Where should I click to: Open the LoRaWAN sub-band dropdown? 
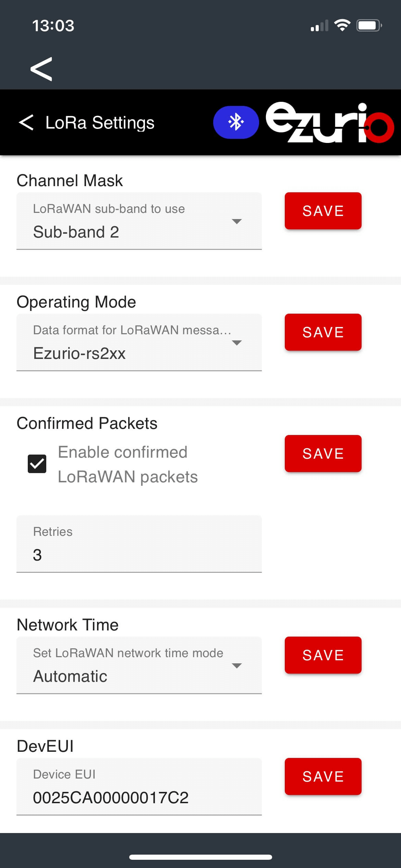pos(139,221)
